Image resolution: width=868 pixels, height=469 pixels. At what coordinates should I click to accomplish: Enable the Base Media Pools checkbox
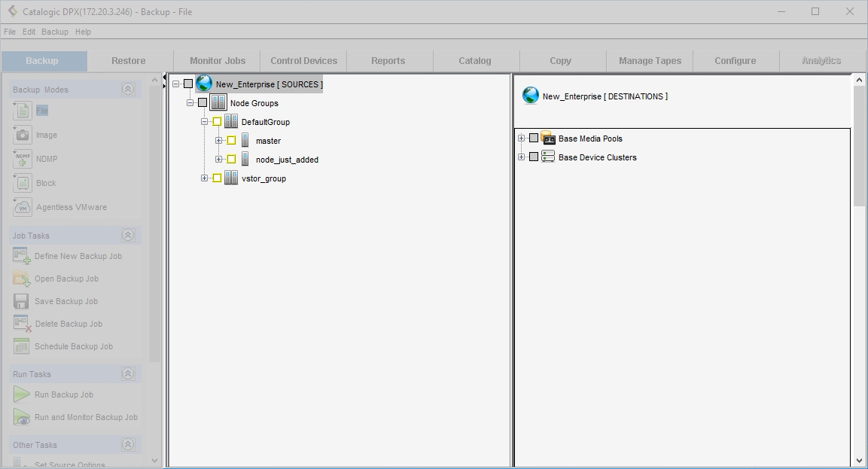(x=534, y=139)
